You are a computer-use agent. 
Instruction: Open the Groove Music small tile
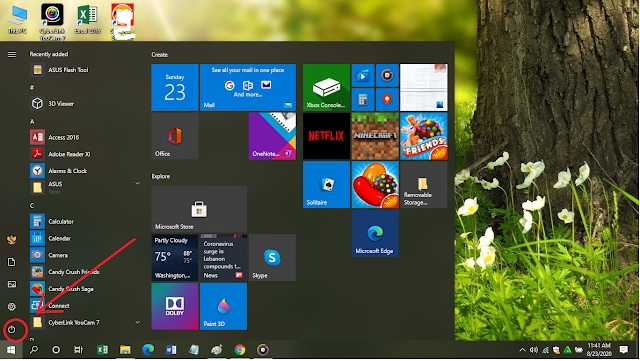[x=387, y=75]
